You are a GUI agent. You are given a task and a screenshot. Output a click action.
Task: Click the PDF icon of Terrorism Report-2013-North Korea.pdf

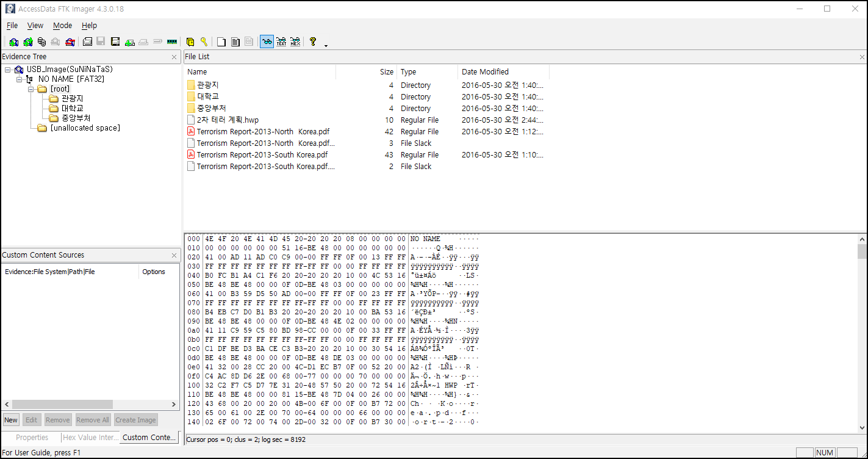click(191, 131)
